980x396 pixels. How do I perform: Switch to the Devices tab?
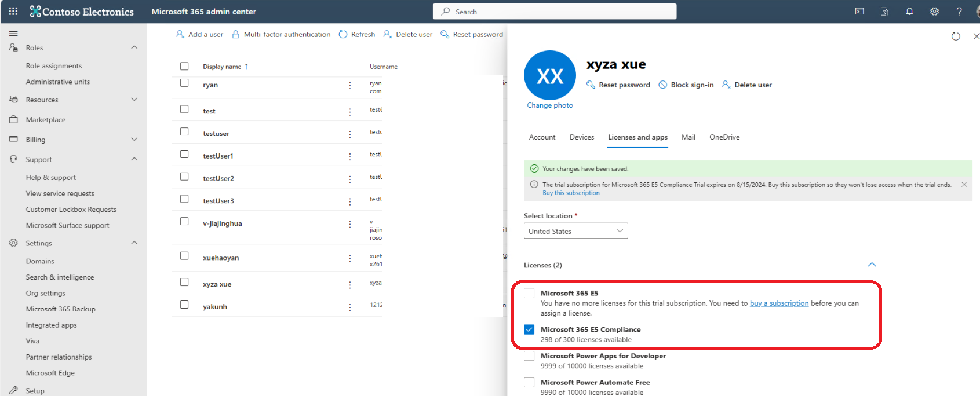click(582, 137)
